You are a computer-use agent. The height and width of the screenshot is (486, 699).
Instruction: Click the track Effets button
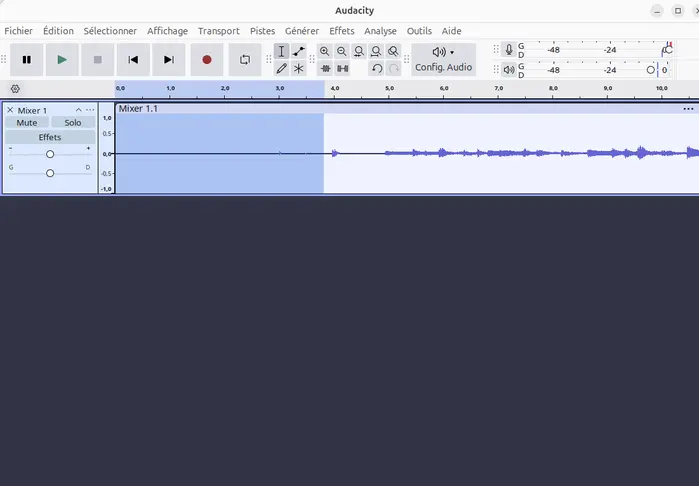tap(50, 137)
